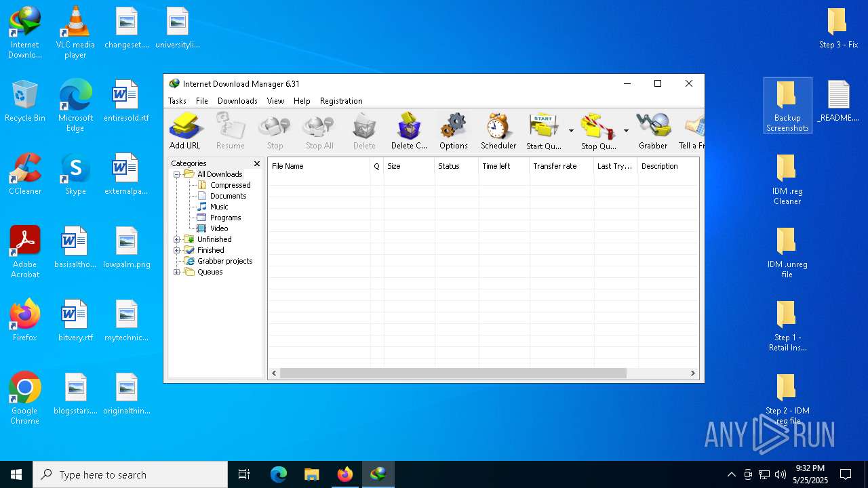Sort by Size column header
This screenshot has height=488, width=868.
tap(409, 166)
